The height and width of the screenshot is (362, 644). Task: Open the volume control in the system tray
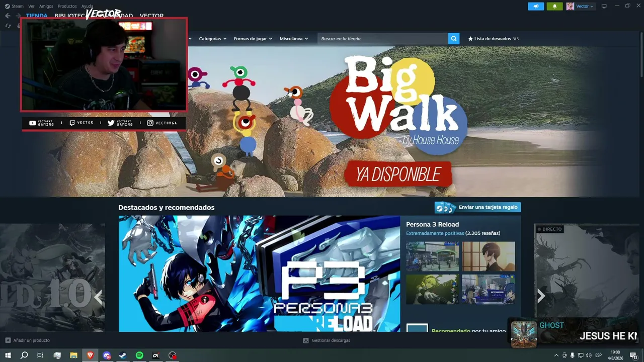click(589, 355)
